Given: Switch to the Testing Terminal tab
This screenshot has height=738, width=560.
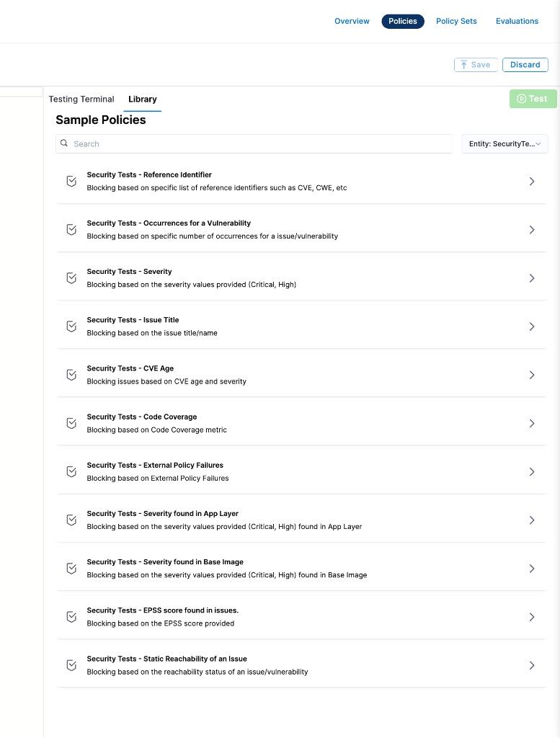Looking at the screenshot, I should [81, 99].
